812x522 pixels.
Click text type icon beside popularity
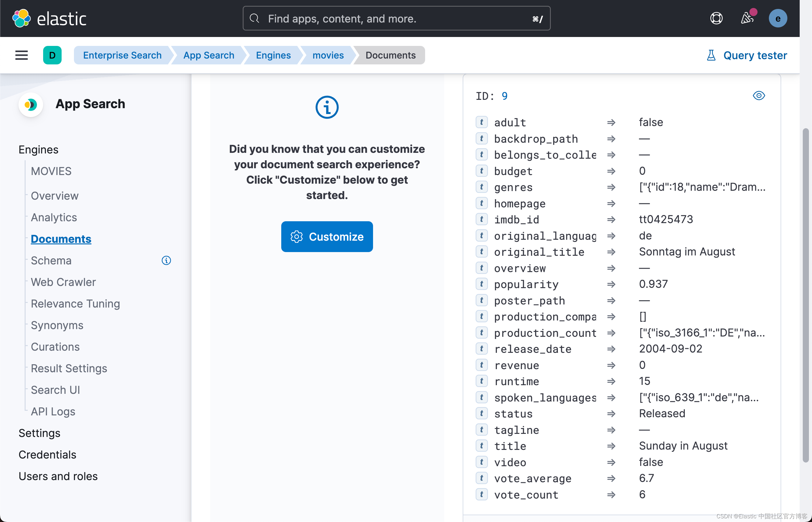click(481, 284)
